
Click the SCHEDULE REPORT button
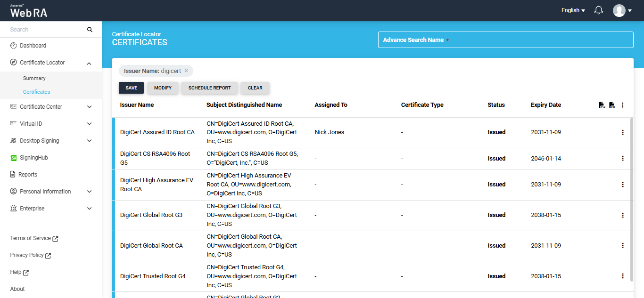(210, 88)
